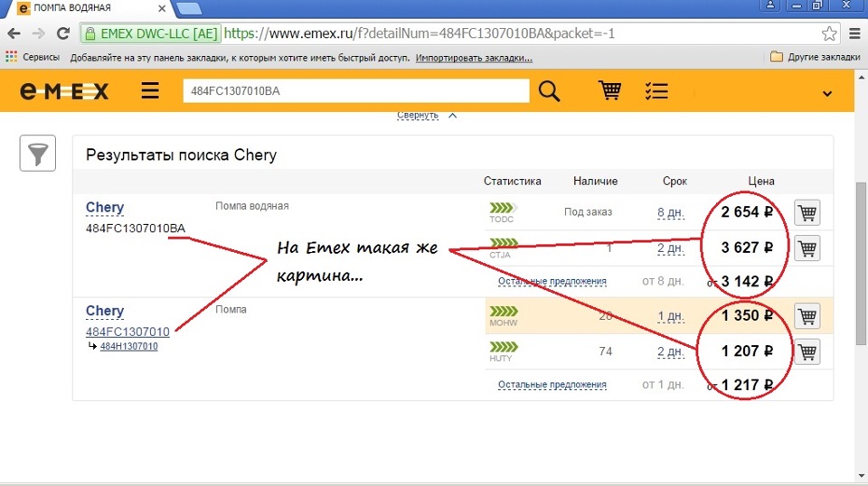Click the Цена column header
Image resolution: width=868 pixels, height=486 pixels.
point(761,181)
